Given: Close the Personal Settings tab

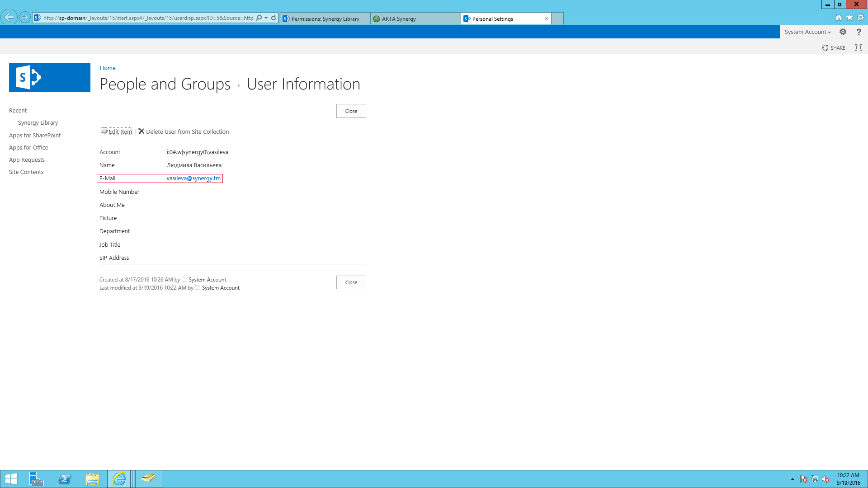Looking at the screenshot, I should point(547,19).
